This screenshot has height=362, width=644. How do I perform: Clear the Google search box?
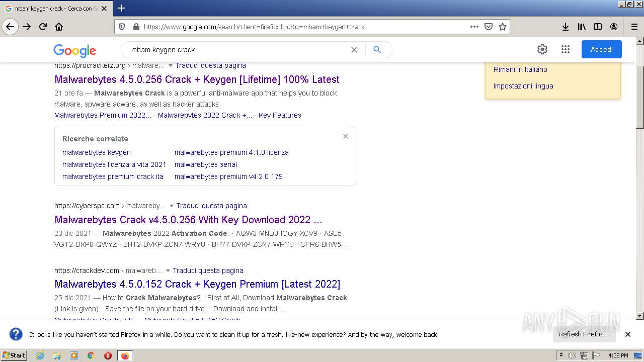[x=354, y=50]
